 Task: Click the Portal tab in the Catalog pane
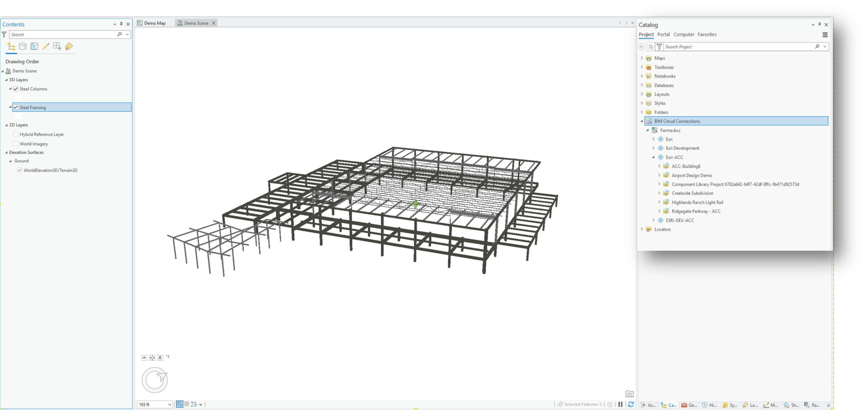click(x=663, y=34)
